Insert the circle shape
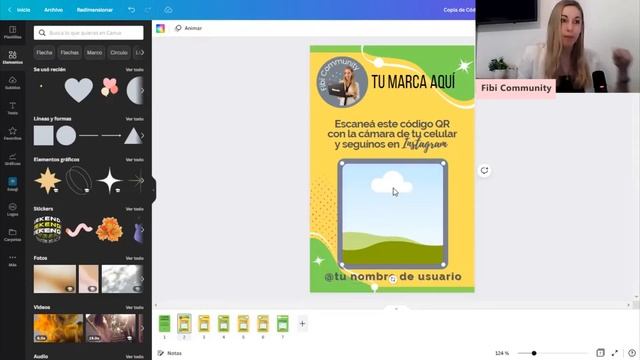The image size is (640, 360). 66,136
